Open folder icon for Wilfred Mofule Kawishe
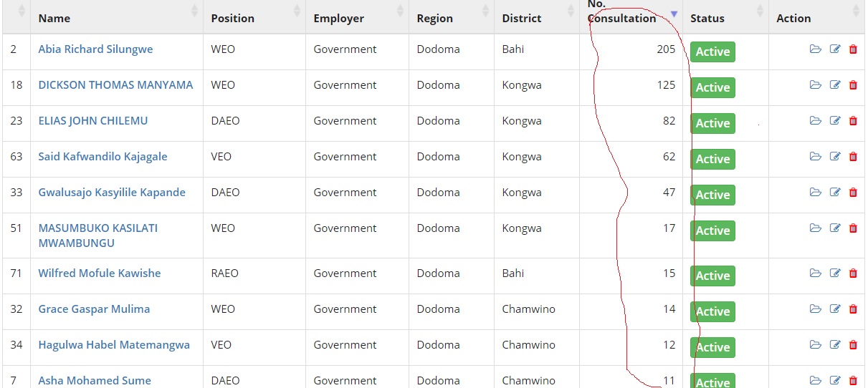Image resolution: width=868 pixels, height=388 pixels. click(815, 273)
